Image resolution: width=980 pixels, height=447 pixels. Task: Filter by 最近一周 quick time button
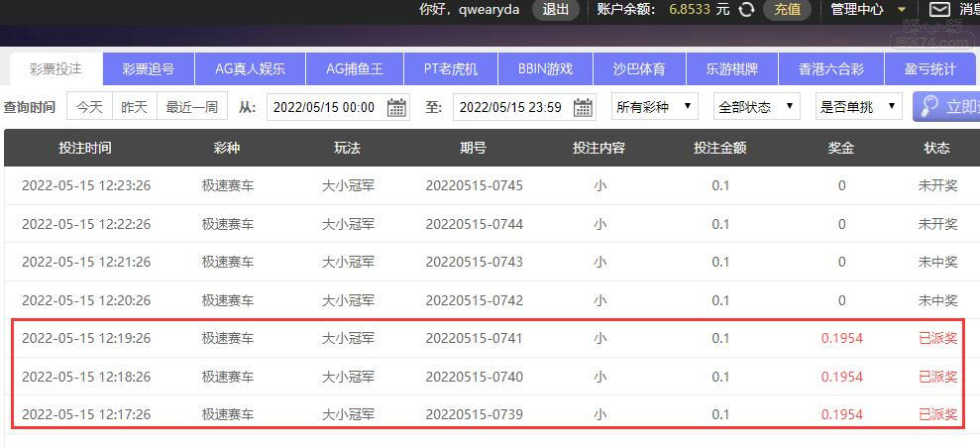pos(192,107)
